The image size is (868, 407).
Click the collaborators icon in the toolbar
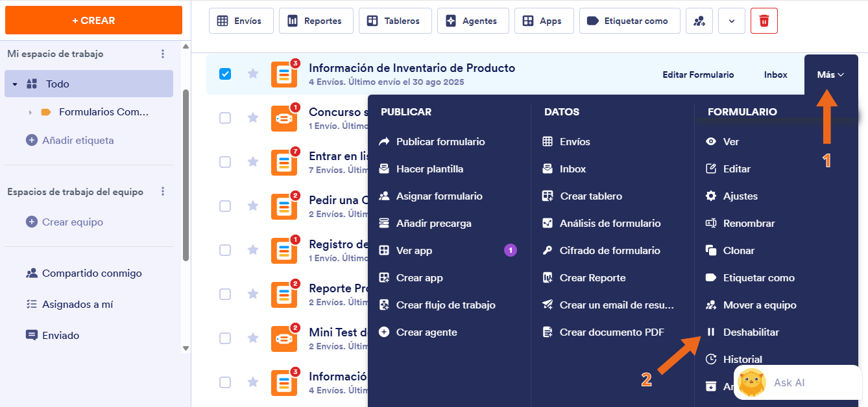tap(699, 20)
